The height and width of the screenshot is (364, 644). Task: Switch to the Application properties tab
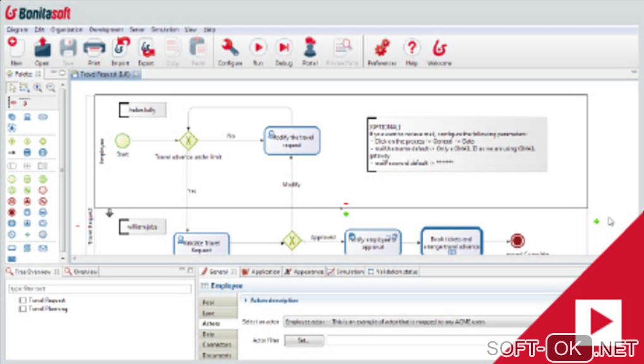[x=261, y=272]
